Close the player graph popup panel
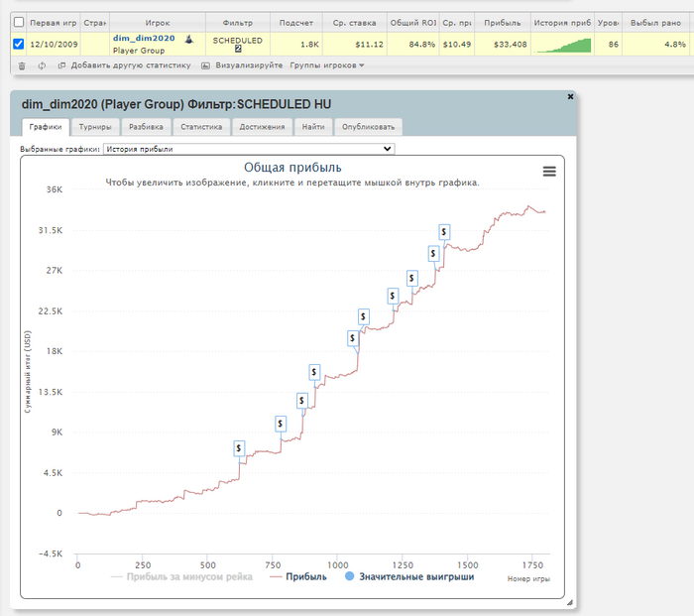694x616 pixels. pos(570,96)
